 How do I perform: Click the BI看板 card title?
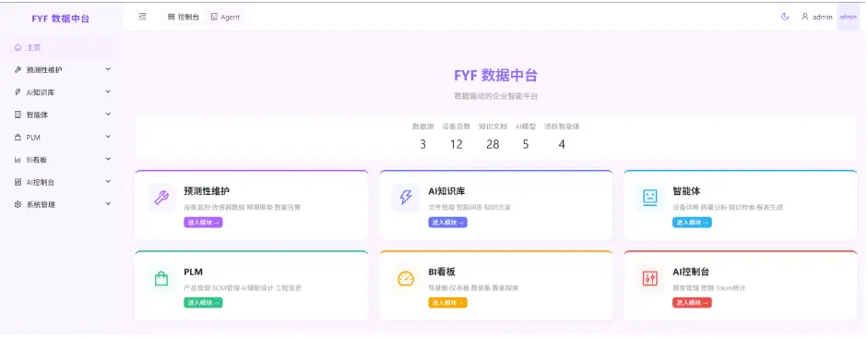[442, 272]
